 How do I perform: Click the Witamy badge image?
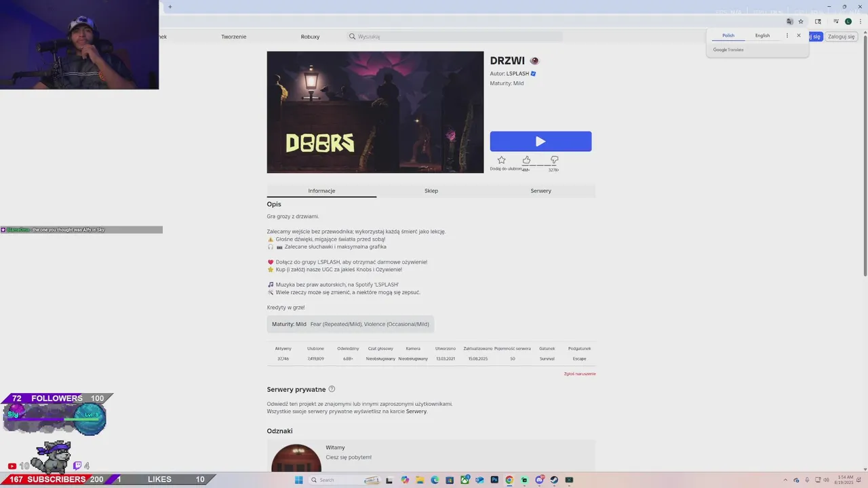pos(296,458)
